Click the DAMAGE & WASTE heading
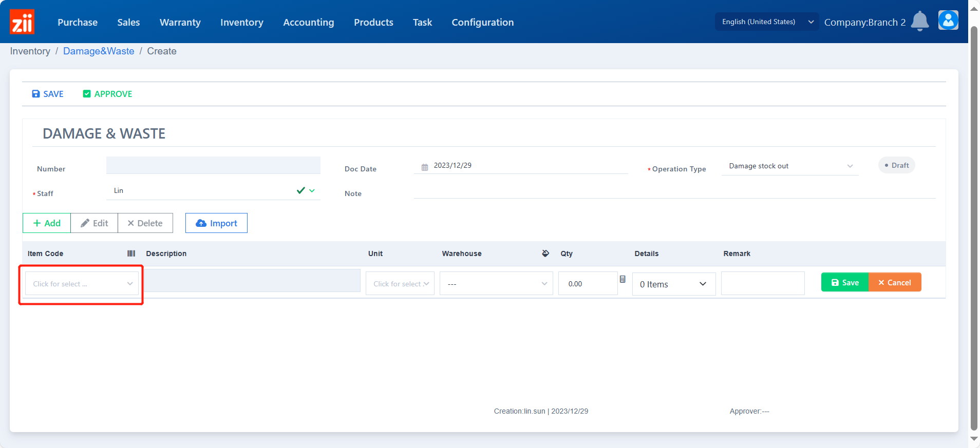Viewport: 980px width, 448px height. coord(104,133)
